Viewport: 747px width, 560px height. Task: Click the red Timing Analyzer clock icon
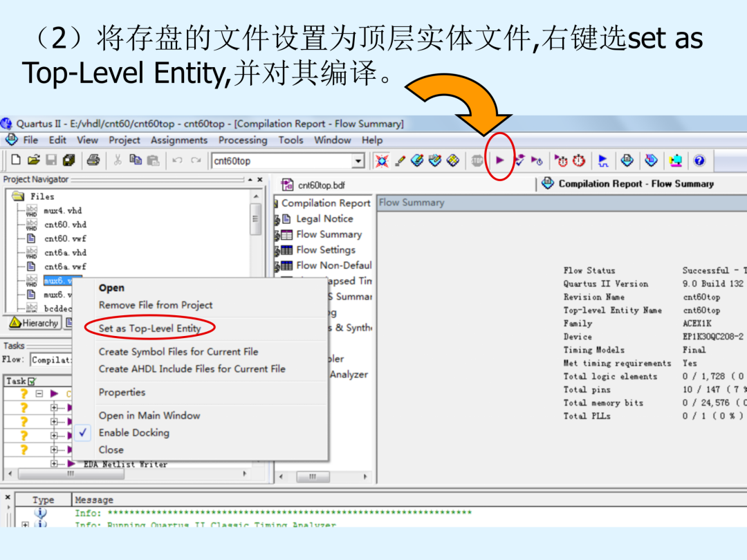pos(579,160)
